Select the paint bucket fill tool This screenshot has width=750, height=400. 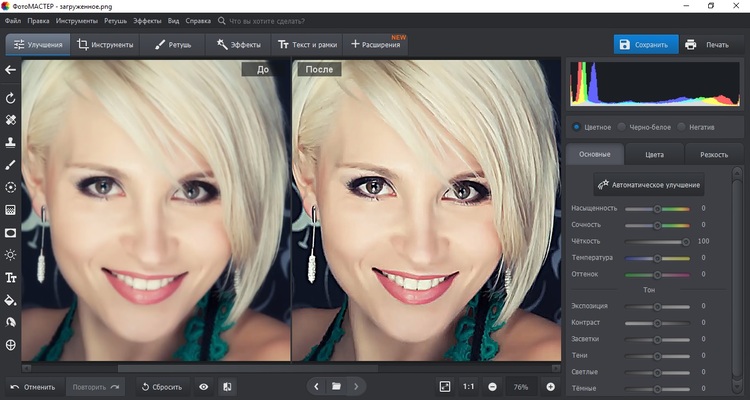11,299
